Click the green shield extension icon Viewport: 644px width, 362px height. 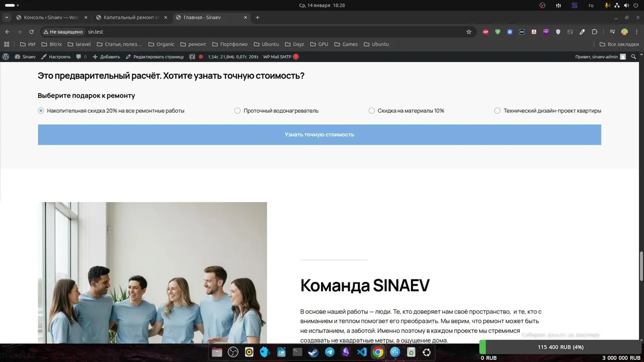pyautogui.click(x=498, y=32)
